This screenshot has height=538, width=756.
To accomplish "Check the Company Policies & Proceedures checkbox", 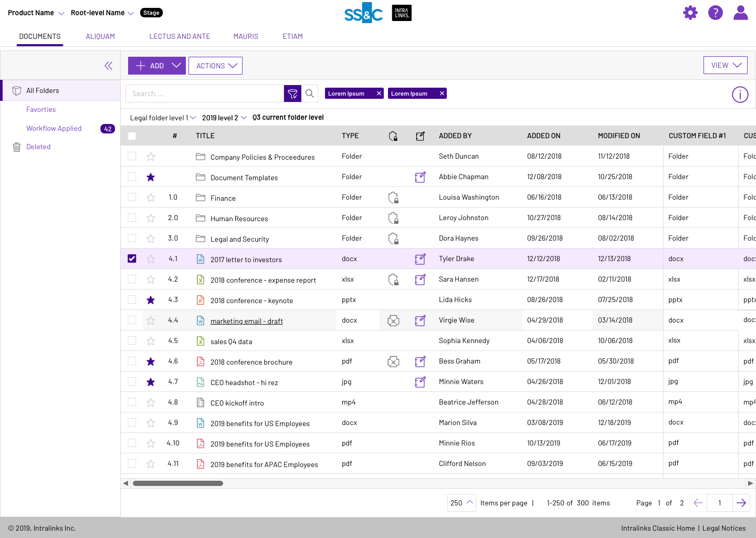I will click(132, 156).
